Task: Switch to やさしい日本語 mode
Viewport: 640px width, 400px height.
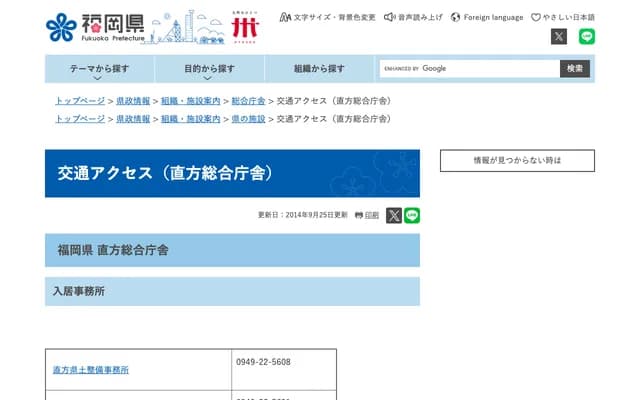Action: (x=563, y=17)
